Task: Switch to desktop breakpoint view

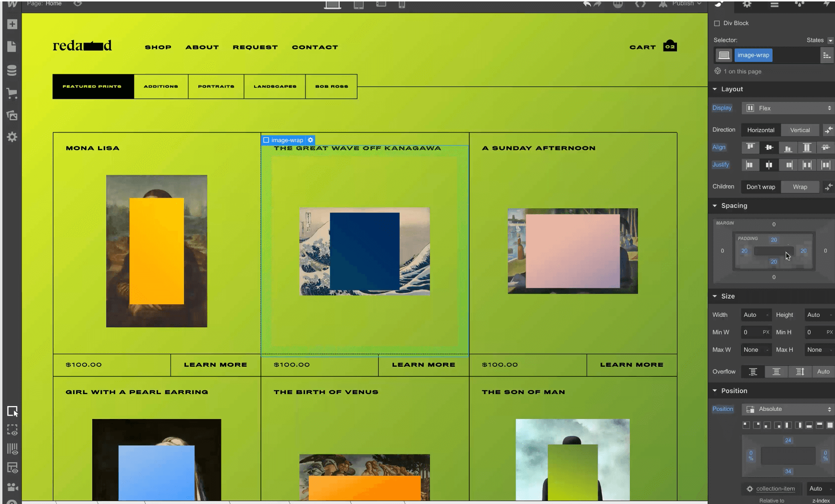Action: click(332, 4)
